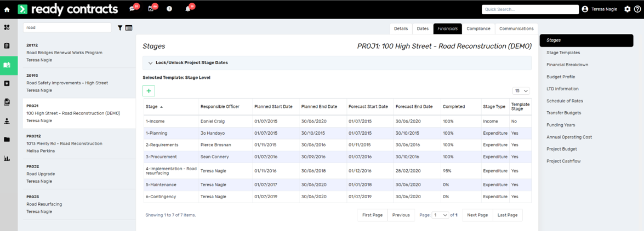Open the documents icon in left sidebar
Image resolution: width=644 pixels, height=231 pixels.
point(7,102)
